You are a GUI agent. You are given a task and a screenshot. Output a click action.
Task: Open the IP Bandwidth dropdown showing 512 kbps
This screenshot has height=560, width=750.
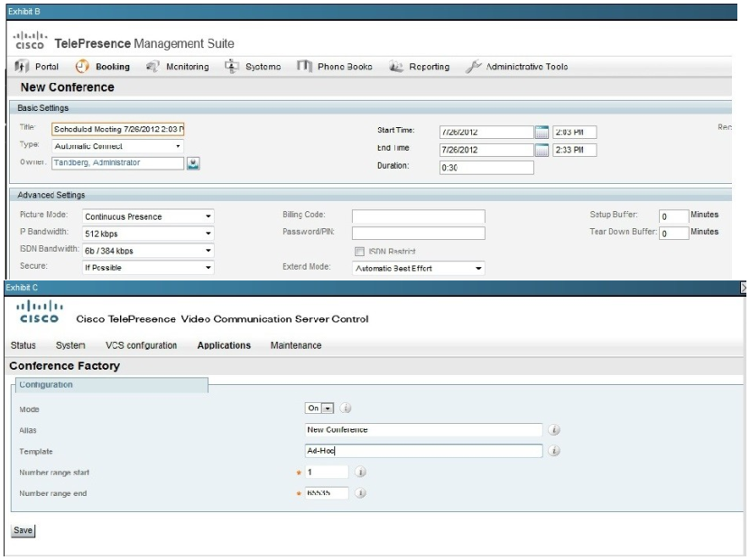pos(148,234)
